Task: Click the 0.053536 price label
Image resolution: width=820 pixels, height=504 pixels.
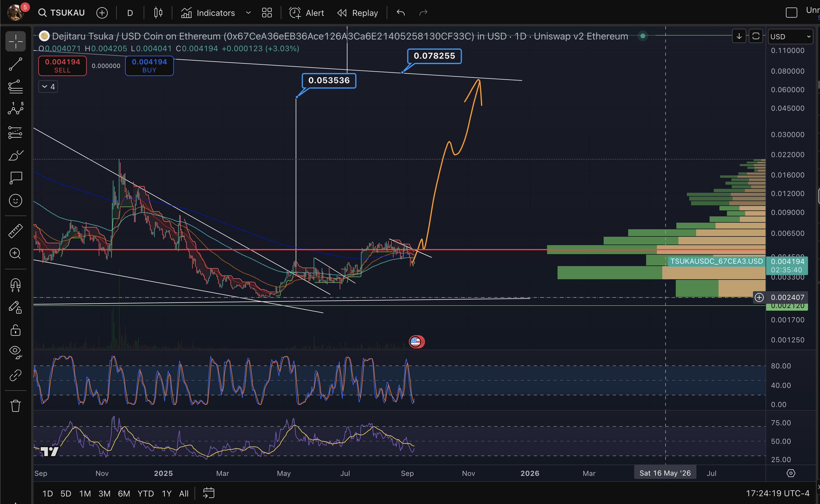Action: pos(329,80)
